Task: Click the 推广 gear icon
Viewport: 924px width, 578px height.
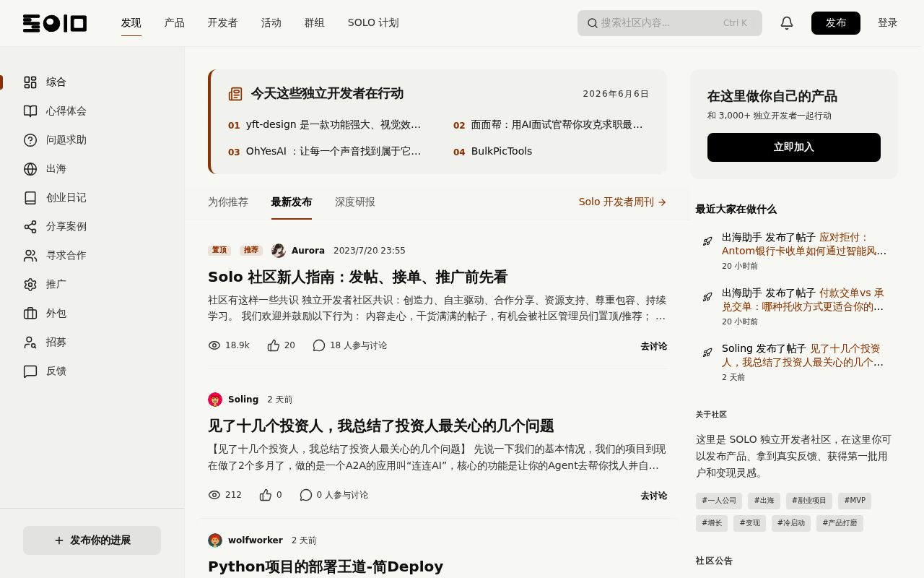Action: 30,285
